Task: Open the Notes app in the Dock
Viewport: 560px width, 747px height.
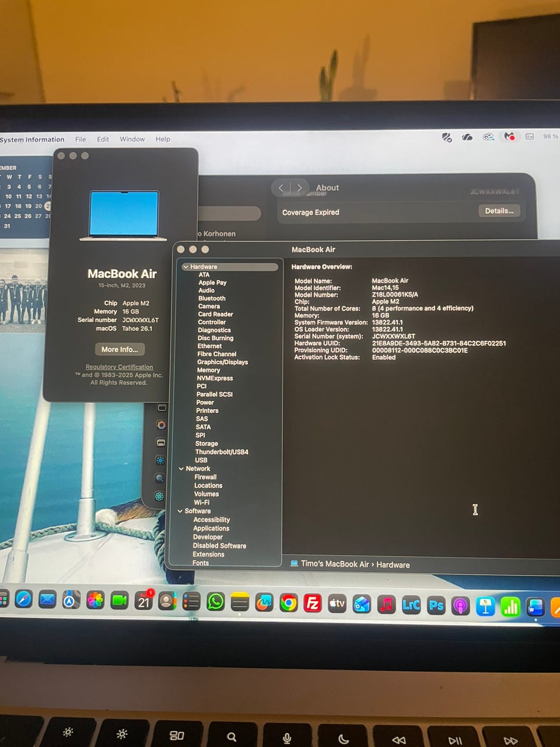Action: [x=240, y=602]
